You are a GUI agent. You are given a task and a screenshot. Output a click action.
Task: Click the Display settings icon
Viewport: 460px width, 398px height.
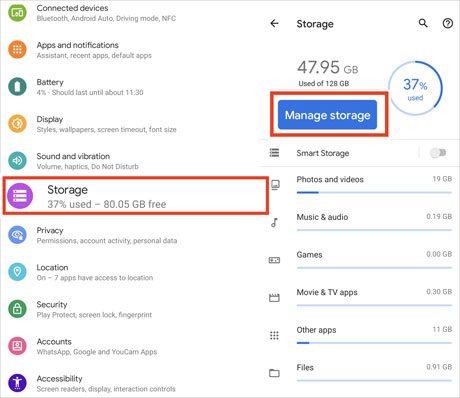click(17, 124)
